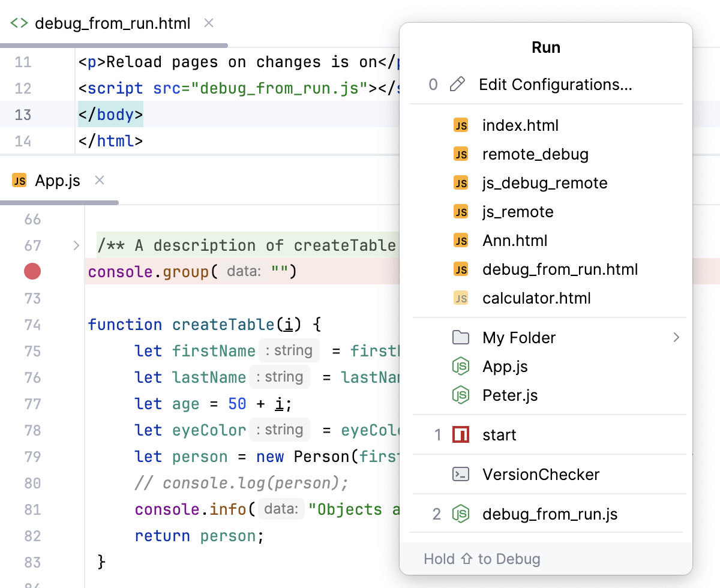The height and width of the screenshot is (588, 720).
Task: Expand the My Folder submenu
Action: pos(676,337)
